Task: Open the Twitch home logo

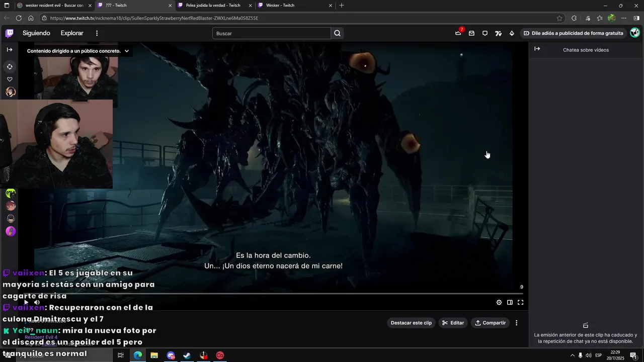Action: coord(10,33)
